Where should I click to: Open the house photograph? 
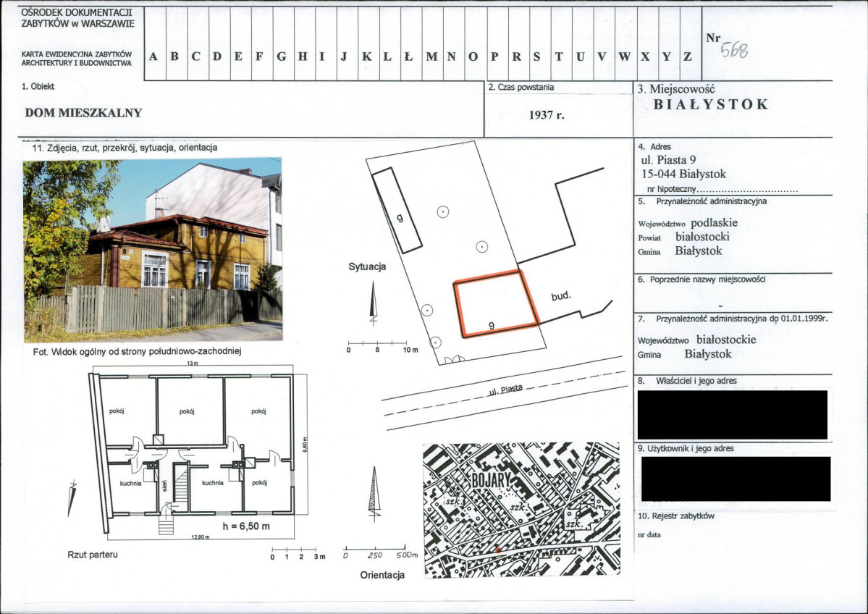pyautogui.click(x=153, y=248)
